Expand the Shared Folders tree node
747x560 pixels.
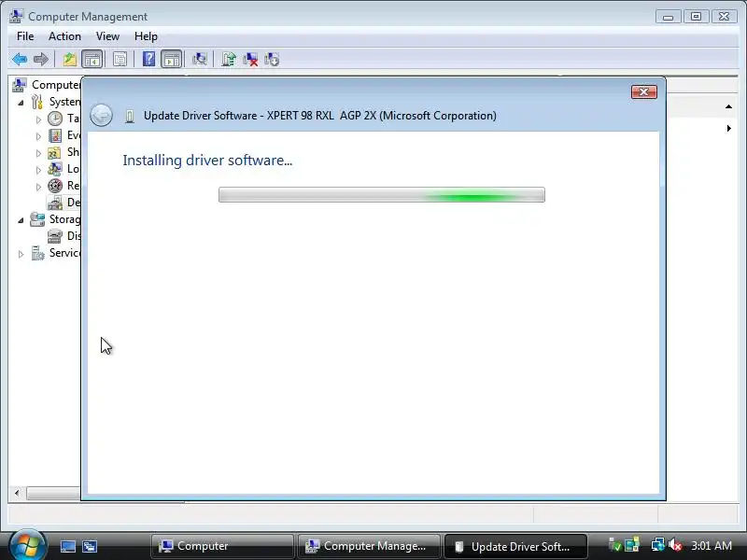pos(38,153)
